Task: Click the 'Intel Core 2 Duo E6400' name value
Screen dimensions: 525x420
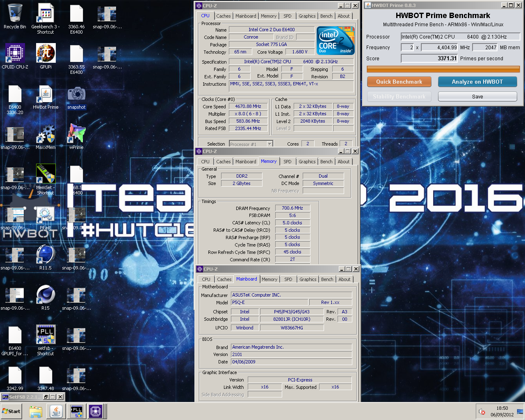Action: pyautogui.click(x=272, y=30)
